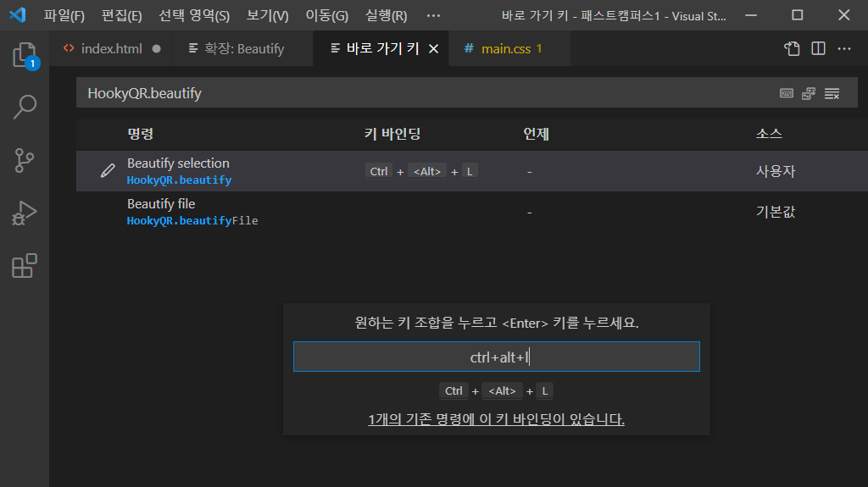The image size is (868, 487).
Task: Select the Beautify selection command row
Action: pos(471,171)
